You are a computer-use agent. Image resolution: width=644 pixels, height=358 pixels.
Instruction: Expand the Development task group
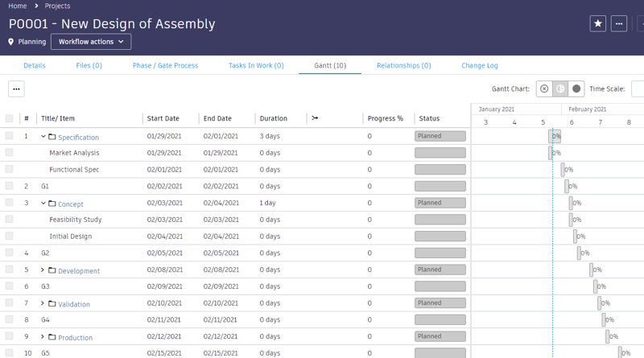click(43, 270)
